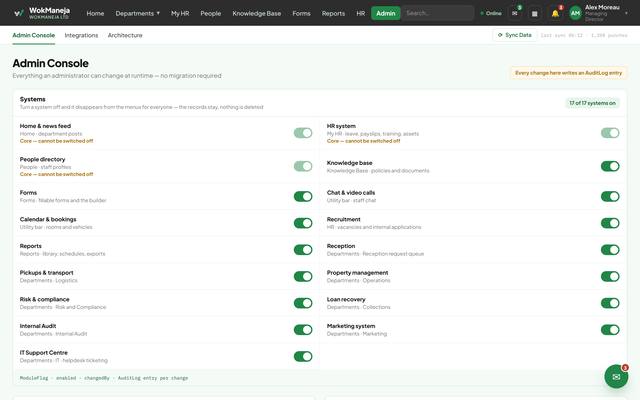Viewport: 640px width, 400px height.
Task: Select the Admin Console tab
Action: pyautogui.click(x=33, y=35)
